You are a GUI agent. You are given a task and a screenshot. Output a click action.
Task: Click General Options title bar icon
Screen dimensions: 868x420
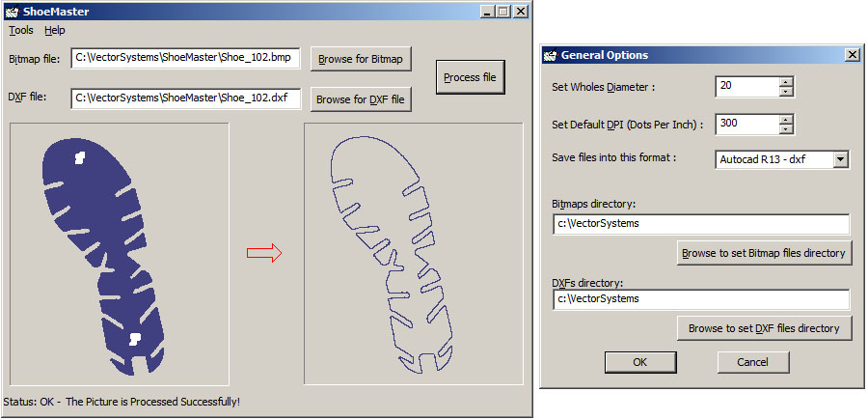point(550,55)
